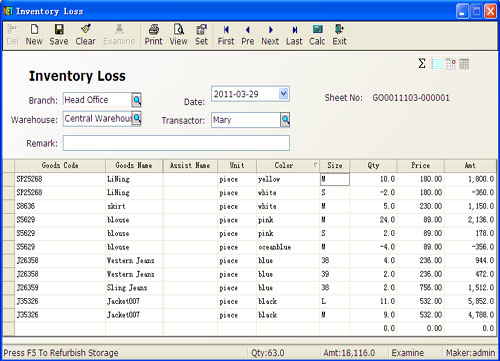Click the grid icon with red dot
The height and width of the screenshot is (361, 500).
coord(451,63)
